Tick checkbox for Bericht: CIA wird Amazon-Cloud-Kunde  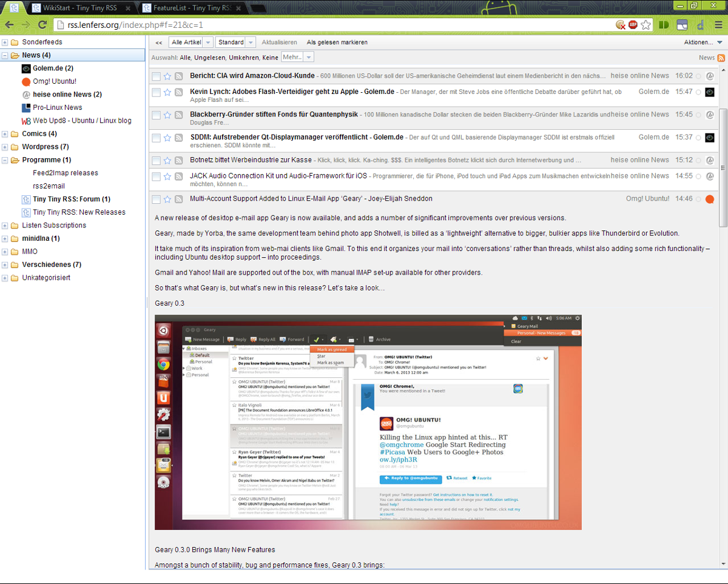(x=156, y=76)
